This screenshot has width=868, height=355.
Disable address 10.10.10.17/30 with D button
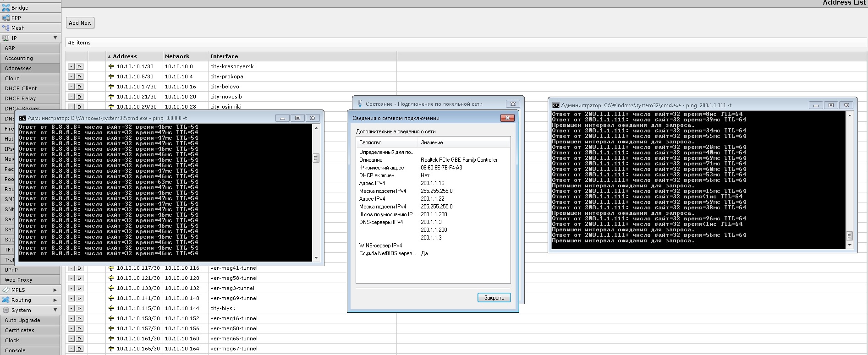[79, 87]
